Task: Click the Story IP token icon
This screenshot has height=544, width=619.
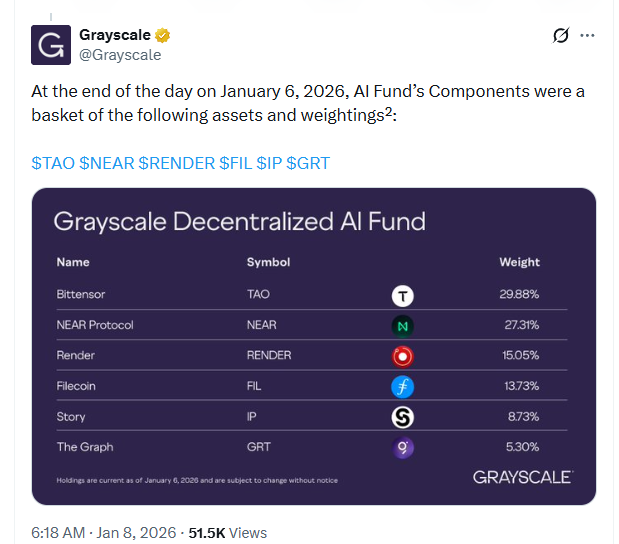Action: click(x=404, y=417)
